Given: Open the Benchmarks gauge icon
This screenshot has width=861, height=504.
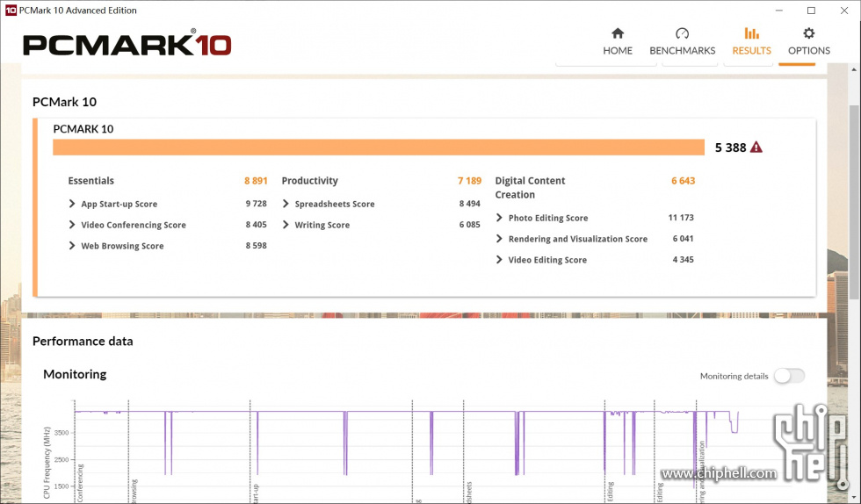Looking at the screenshot, I should 682,33.
